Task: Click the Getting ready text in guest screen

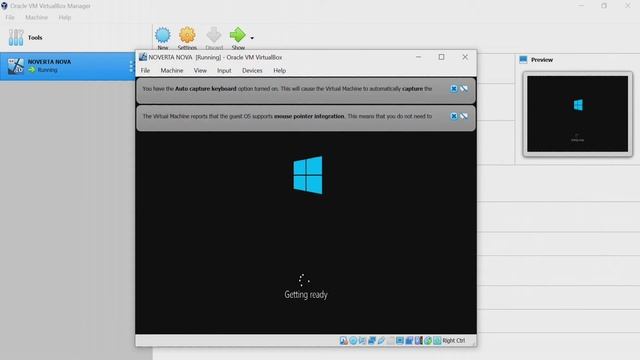Action: click(306, 294)
